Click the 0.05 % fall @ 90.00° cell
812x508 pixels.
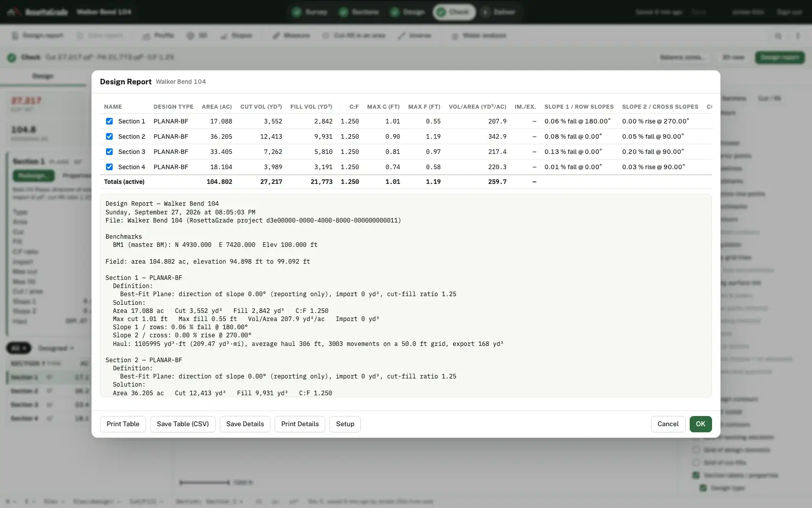pyautogui.click(x=653, y=137)
